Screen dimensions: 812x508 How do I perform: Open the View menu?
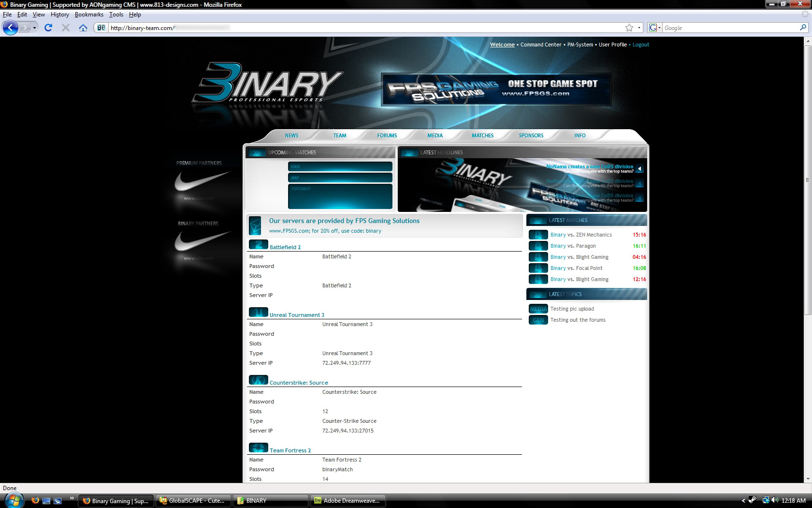pos(39,15)
